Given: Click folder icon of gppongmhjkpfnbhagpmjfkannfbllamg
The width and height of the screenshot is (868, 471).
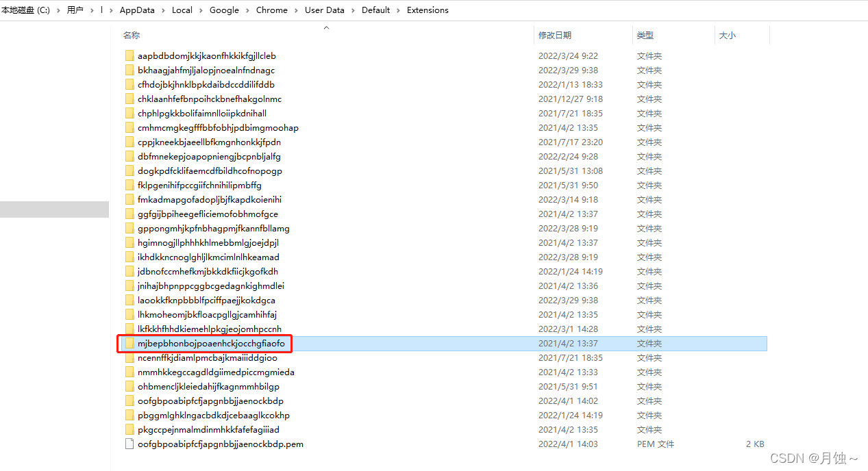Looking at the screenshot, I should click(x=129, y=229).
